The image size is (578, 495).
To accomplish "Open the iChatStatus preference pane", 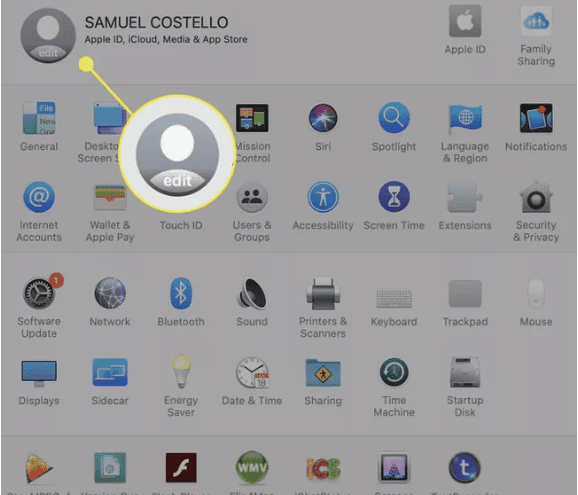I will [323, 469].
